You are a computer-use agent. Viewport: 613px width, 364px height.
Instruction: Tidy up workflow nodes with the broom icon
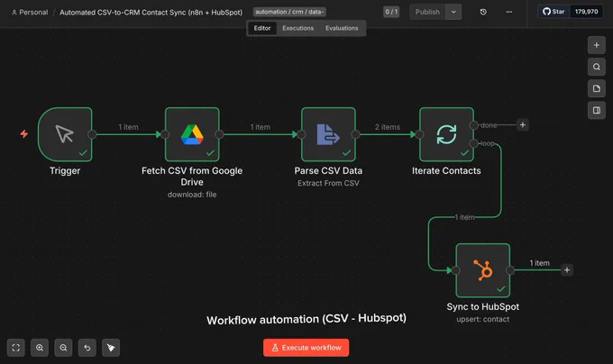point(111,348)
